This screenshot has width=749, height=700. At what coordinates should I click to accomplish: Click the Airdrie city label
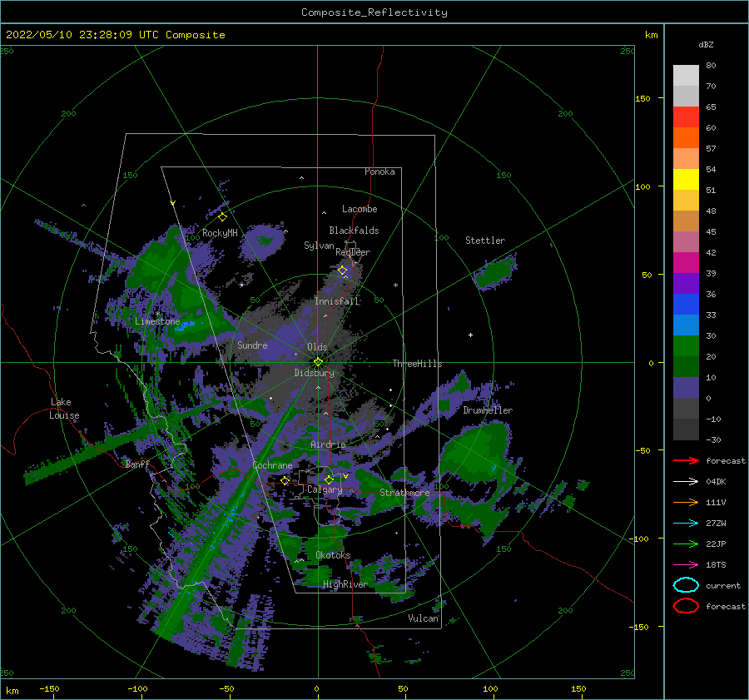pos(328,444)
